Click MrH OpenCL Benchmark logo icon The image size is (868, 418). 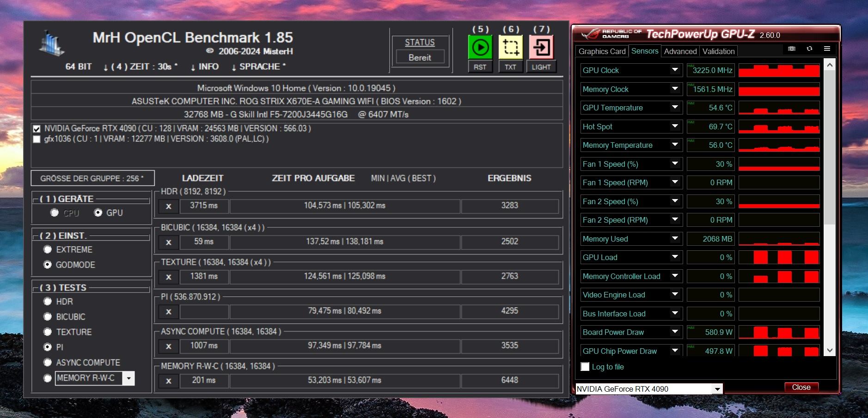click(52, 43)
